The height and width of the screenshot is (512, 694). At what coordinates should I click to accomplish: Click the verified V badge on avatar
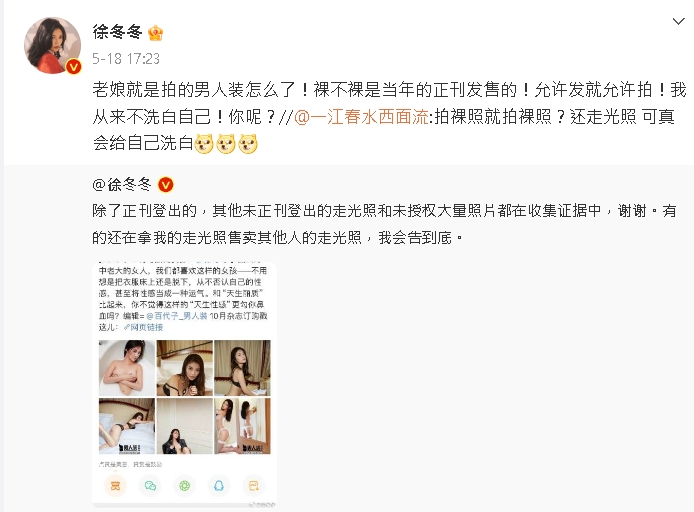[73, 67]
